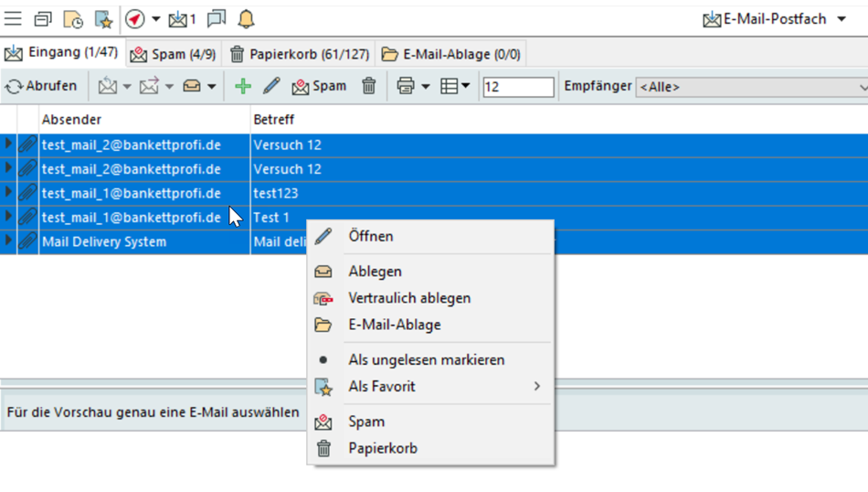The width and height of the screenshot is (868, 492).
Task: Click the chat speech bubble icon
Action: point(217,18)
